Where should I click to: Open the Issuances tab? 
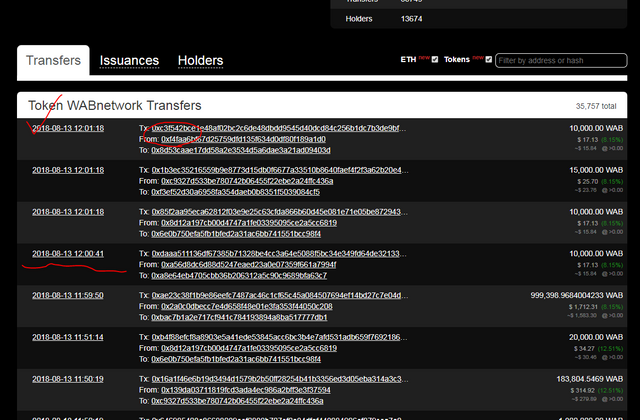click(x=129, y=60)
